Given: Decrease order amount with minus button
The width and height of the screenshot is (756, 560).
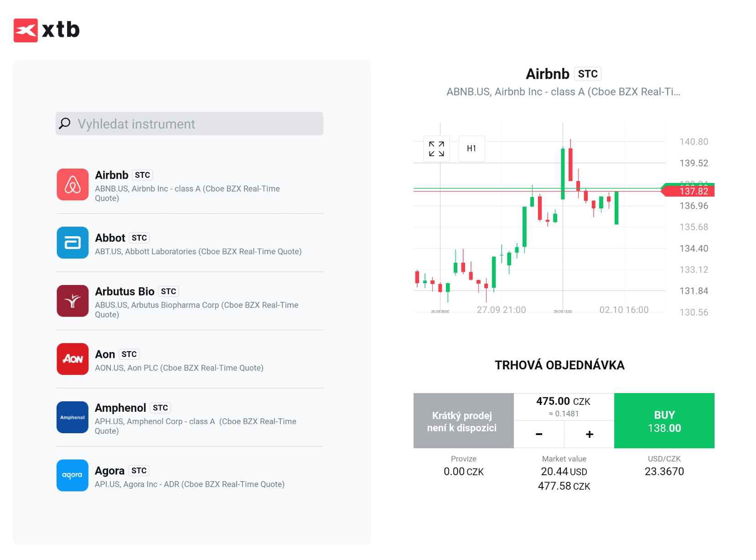Looking at the screenshot, I should click(539, 434).
